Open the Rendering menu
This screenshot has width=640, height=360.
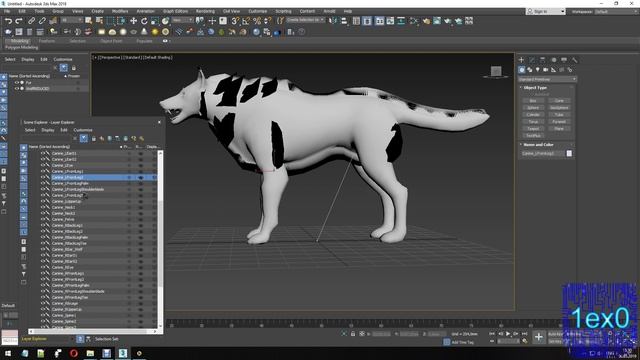pos(205,11)
